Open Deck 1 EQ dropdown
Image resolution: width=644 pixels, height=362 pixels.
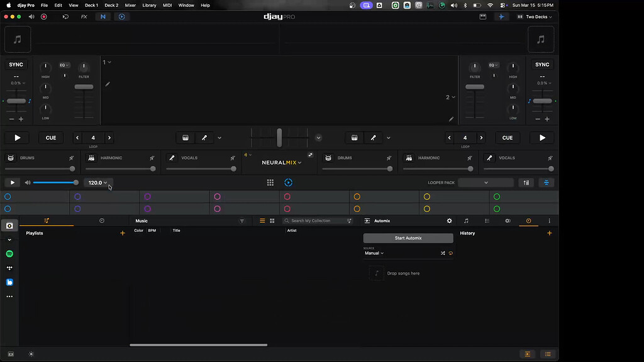pos(65,65)
